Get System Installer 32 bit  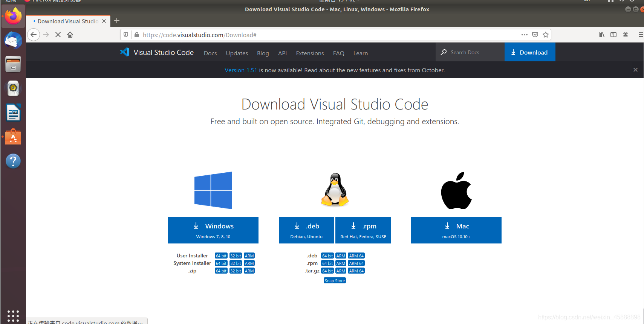(x=236, y=263)
